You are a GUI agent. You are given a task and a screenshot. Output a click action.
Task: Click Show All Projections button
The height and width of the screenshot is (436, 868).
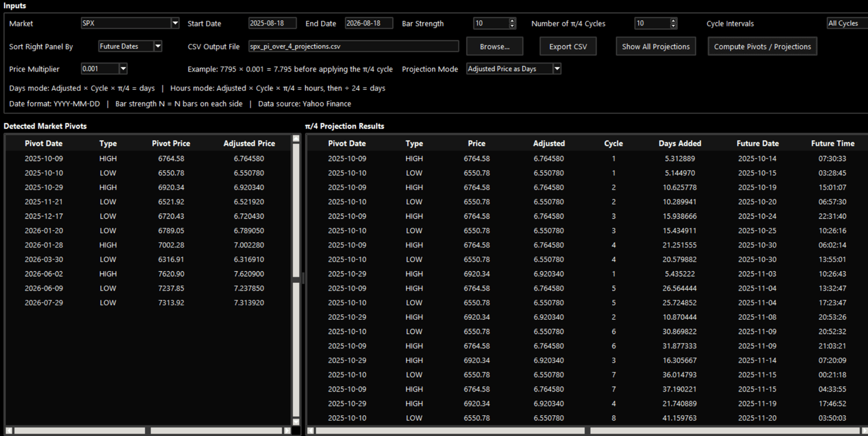click(x=656, y=46)
